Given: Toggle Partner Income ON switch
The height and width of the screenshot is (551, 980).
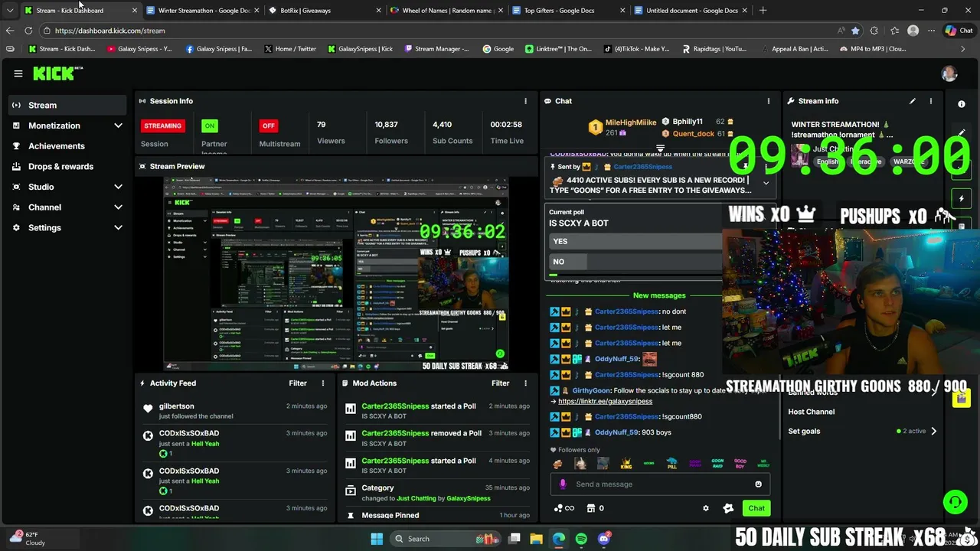Looking at the screenshot, I should [x=209, y=126].
